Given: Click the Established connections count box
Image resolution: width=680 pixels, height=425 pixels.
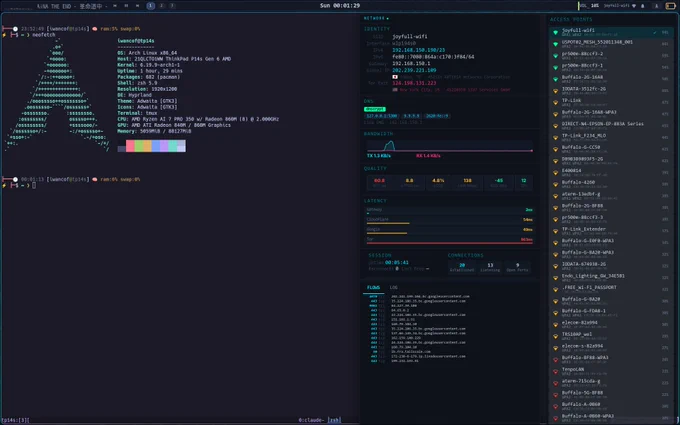Looking at the screenshot, I should tap(462, 267).
